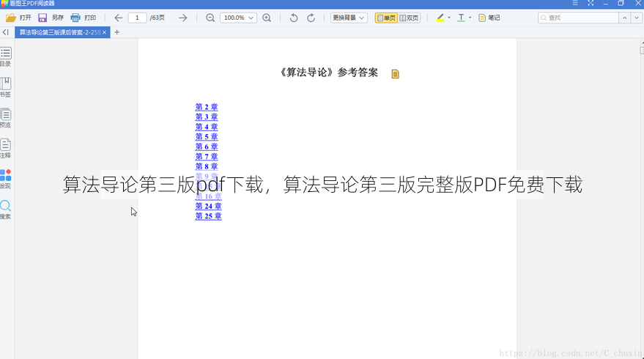Open the 更换背景 background dropdown
Viewport: 644px width, 359px height.
tap(349, 18)
